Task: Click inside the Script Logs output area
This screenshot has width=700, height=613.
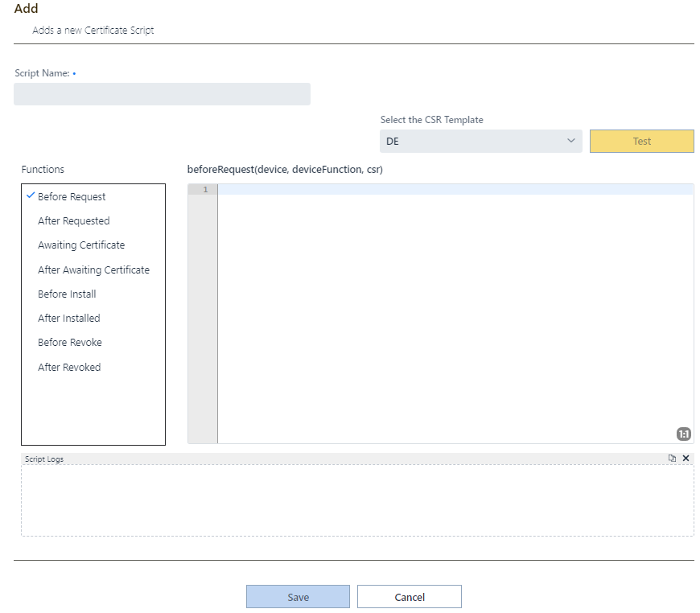Action: pyautogui.click(x=357, y=500)
